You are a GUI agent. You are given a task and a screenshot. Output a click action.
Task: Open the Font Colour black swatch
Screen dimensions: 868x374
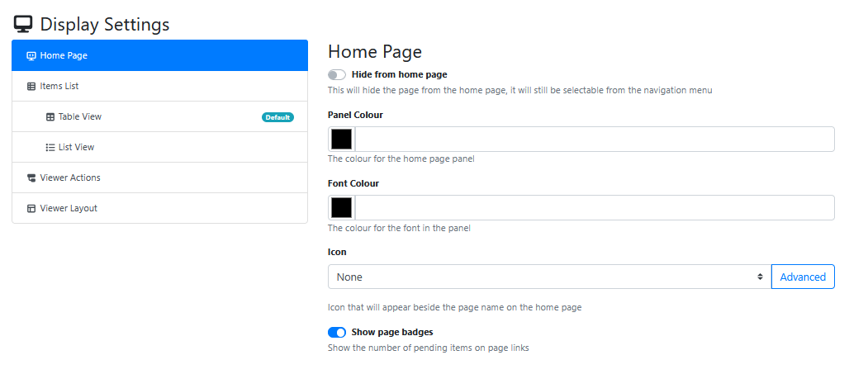click(x=342, y=207)
